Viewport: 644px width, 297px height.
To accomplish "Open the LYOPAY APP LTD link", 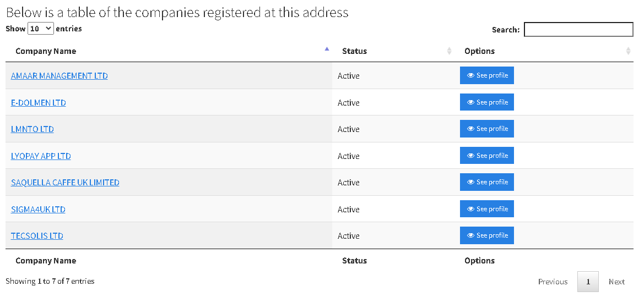I will [x=41, y=156].
